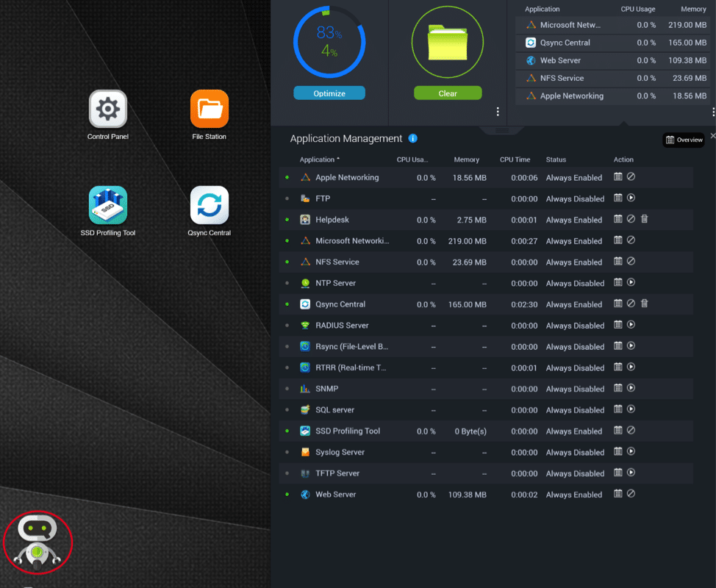Select the SSD Profiling Tool table row
The image size is (716, 588).
coord(486,431)
